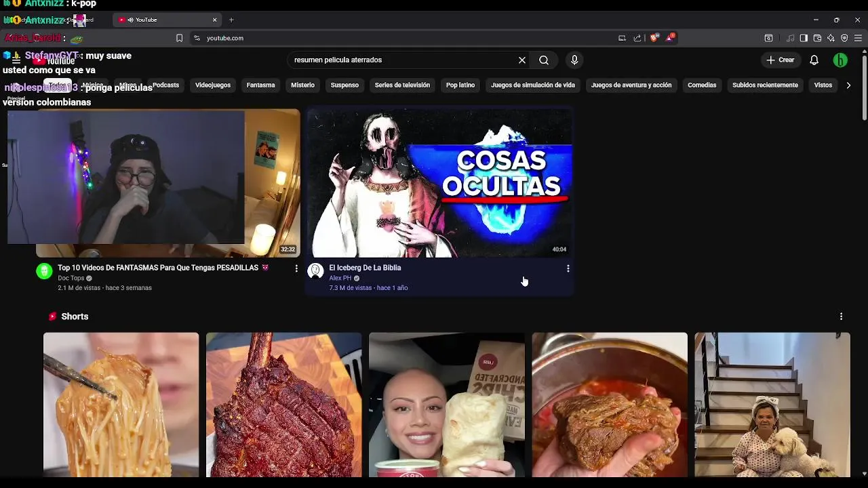Start voice search with the microphone icon
The image size is (868, 488).
[x=574, y=60]
